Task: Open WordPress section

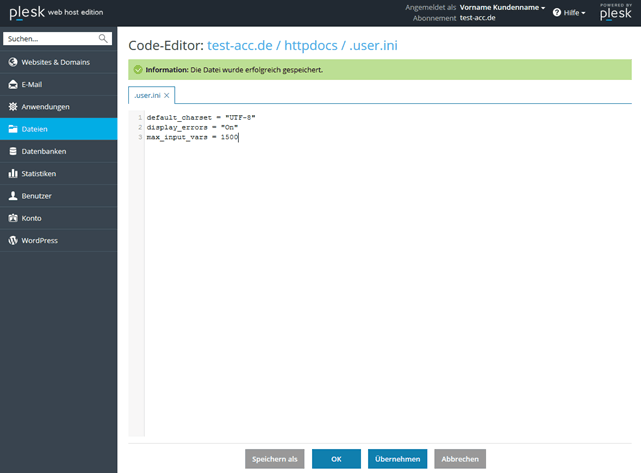Action: pyautogui.click(x=58, y=240)
